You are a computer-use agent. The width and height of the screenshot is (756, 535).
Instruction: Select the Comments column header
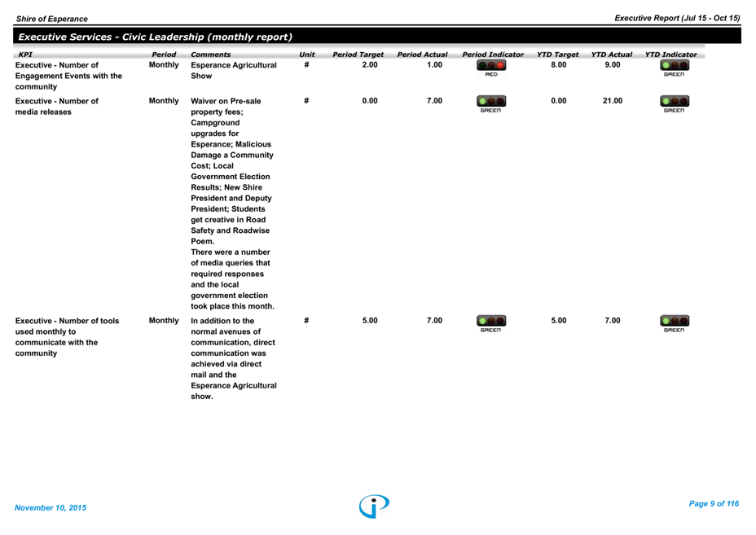(x=210, y=55)
